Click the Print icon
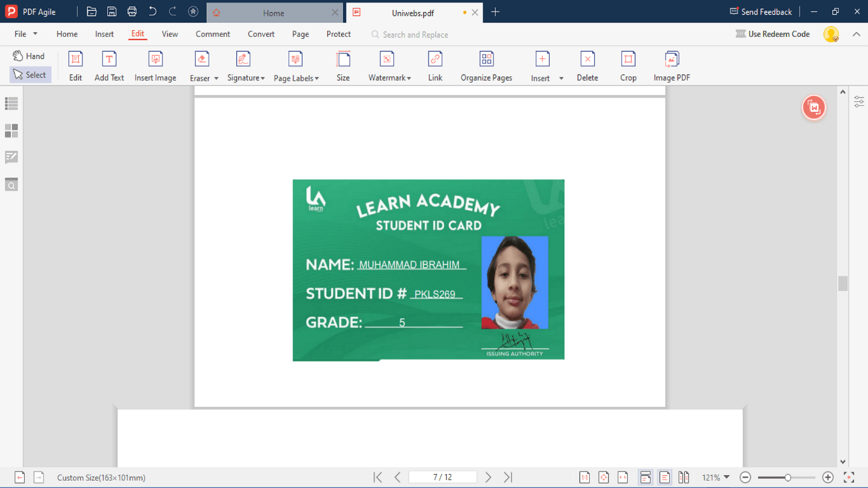Screen dimensions: 868x488 132,12
